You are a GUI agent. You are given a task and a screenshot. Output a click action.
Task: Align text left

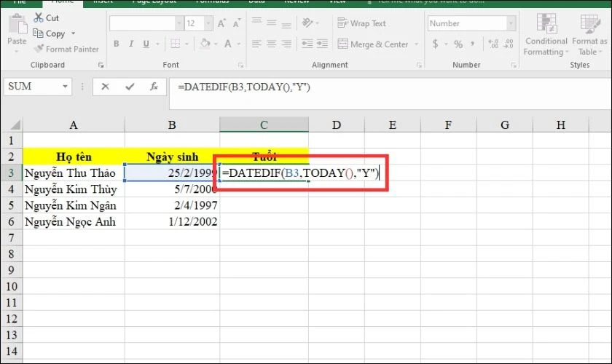[256, 44]
